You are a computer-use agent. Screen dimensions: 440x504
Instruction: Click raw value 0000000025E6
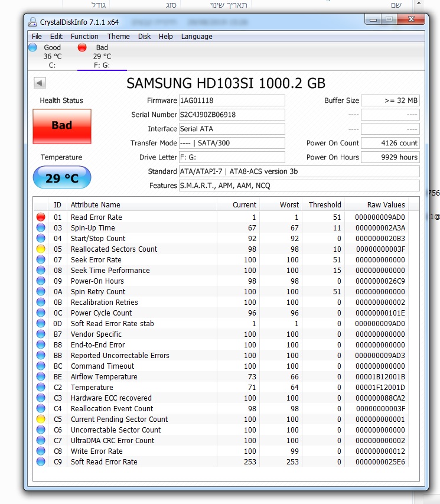(x=380, y=461)
